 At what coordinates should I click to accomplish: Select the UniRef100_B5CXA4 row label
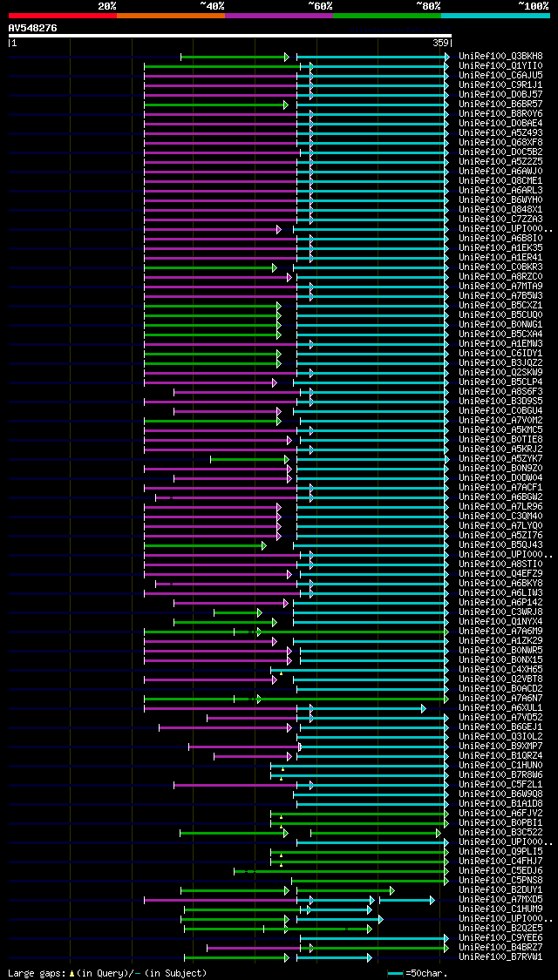[500, 335]
